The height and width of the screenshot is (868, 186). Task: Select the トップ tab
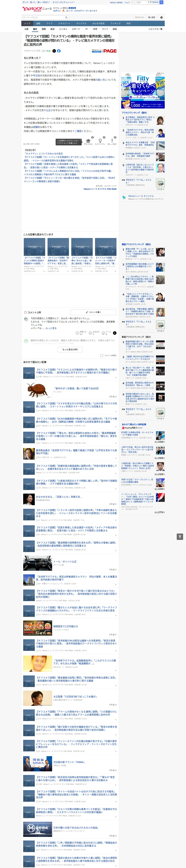tap(27, 24)
